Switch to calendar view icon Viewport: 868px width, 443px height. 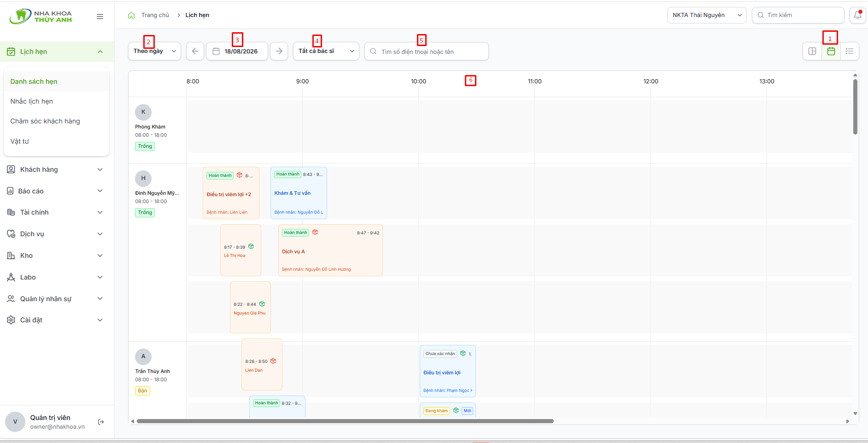[x=831, y=51]
